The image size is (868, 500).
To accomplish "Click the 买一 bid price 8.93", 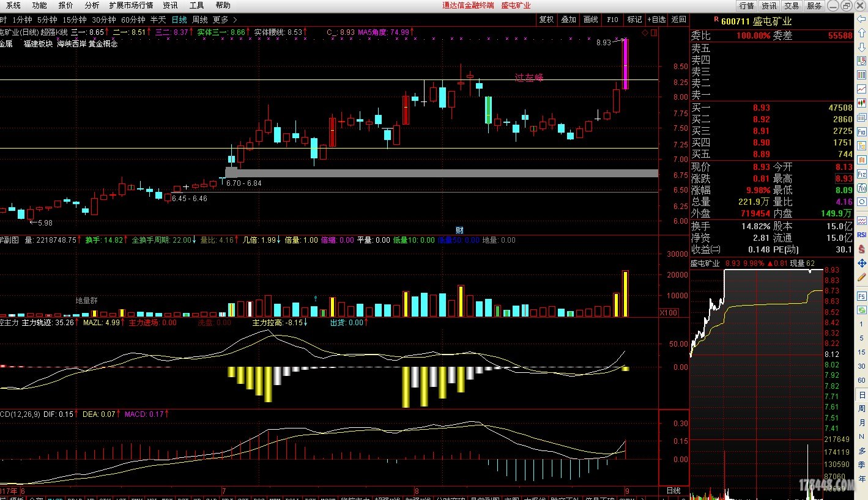I will pos(761,108).
